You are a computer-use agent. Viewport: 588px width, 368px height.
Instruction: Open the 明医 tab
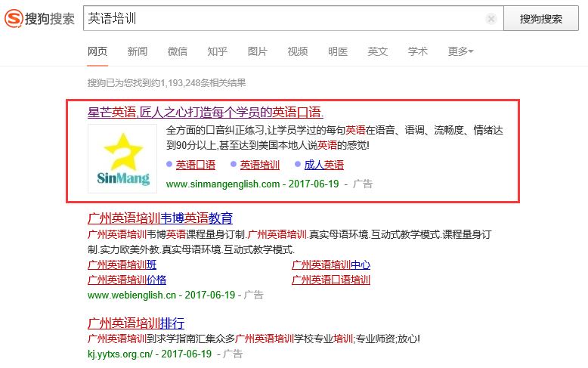[338, 51]
